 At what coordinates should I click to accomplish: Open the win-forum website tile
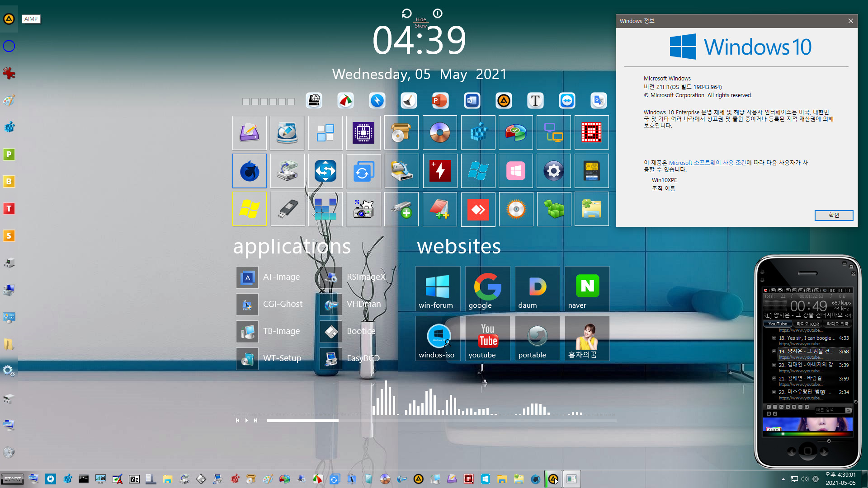pyautogui.click(x=438, y=289)
